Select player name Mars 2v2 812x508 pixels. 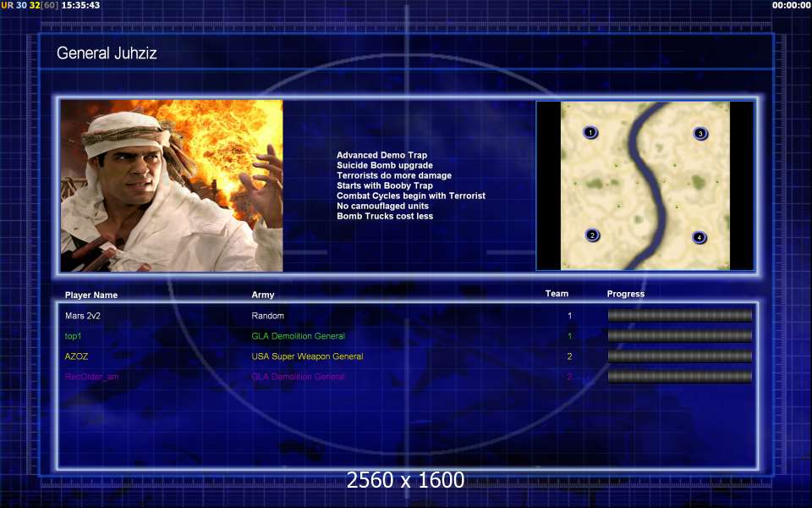pyautogui.click(x=83, y=316)
